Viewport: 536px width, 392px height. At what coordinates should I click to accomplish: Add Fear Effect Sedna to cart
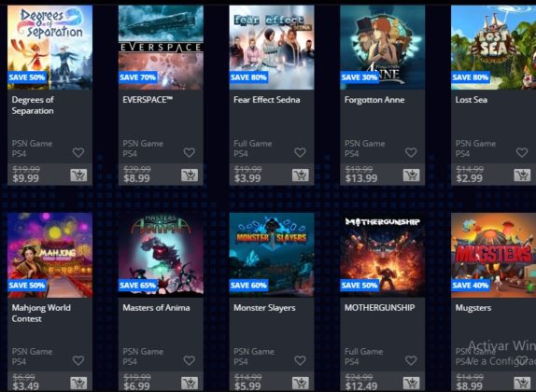click(301, 175)
